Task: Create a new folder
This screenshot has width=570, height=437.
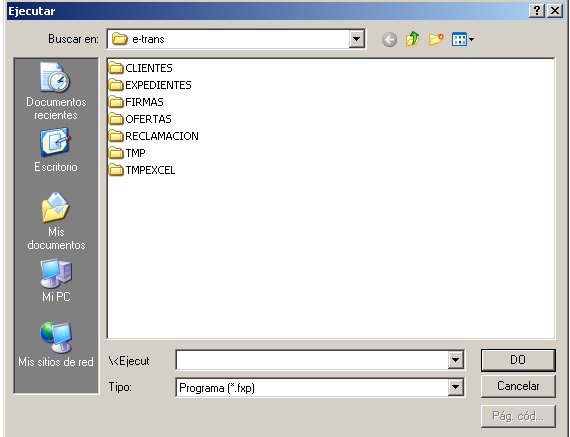Action: [436, 39]
